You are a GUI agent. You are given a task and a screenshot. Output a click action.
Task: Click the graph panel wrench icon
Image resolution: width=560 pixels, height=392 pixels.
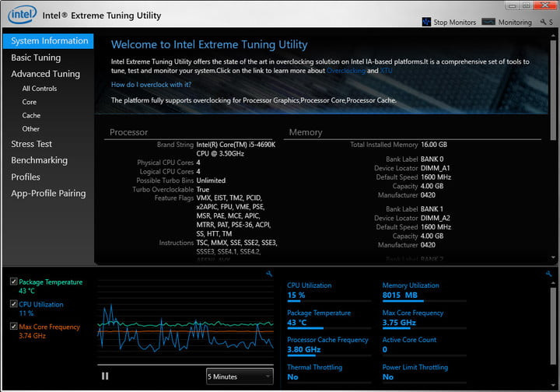[x=269, y=274]
